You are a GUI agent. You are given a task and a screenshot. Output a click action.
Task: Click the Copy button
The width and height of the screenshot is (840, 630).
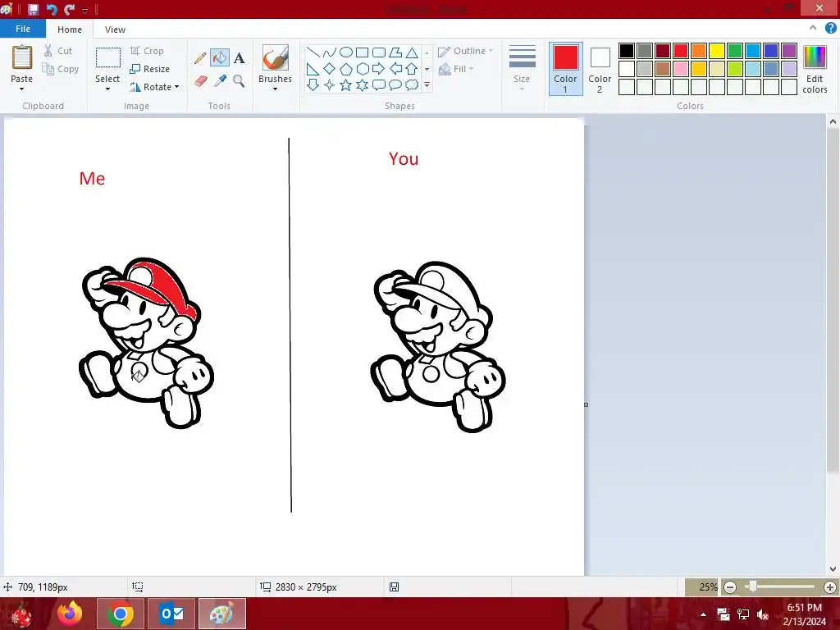coord(61,69)
